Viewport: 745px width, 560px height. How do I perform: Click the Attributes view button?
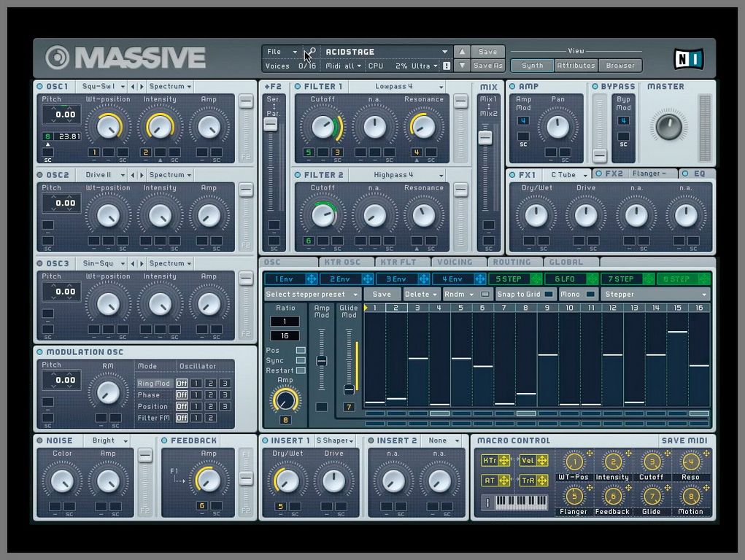pos(576,66)
